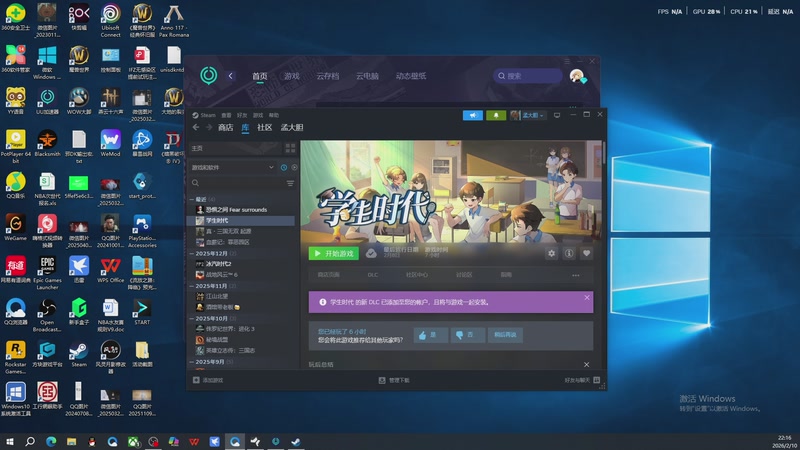Open the Steam desktop shortcut
The height and width of the screenshot is (450, 800).
(x=79, y=354)
